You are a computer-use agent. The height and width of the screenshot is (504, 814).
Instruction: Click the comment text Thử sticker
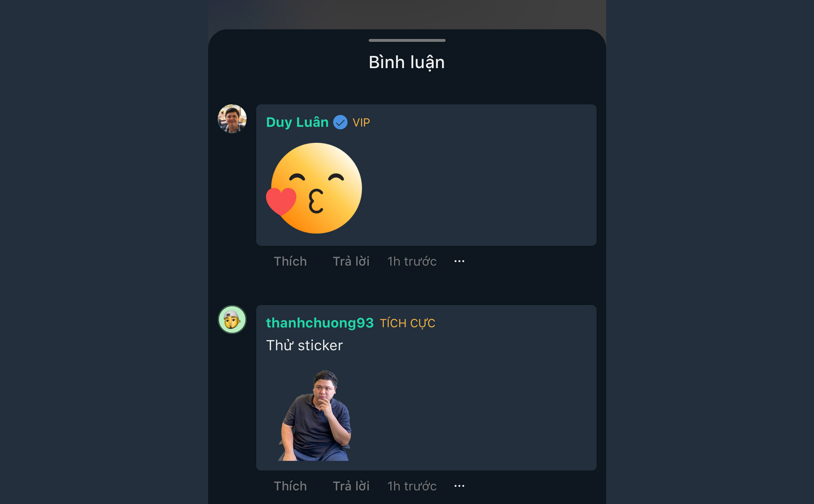pyautogui.click(x=304, y=345)
